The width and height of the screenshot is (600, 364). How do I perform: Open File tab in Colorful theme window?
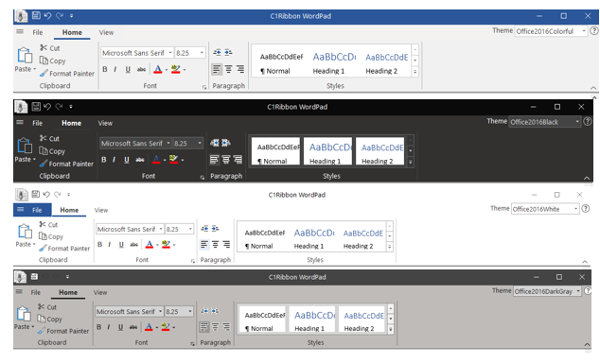[38, 32]
